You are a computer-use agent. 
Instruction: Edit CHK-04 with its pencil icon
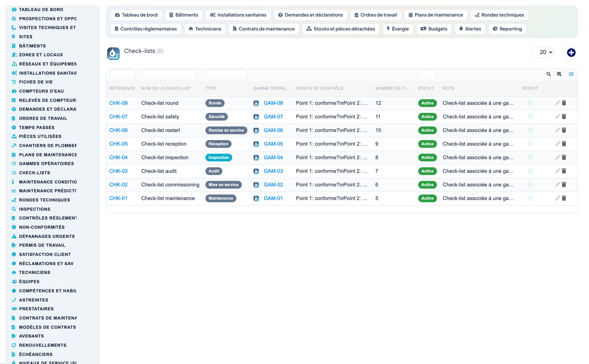[557, 158]
